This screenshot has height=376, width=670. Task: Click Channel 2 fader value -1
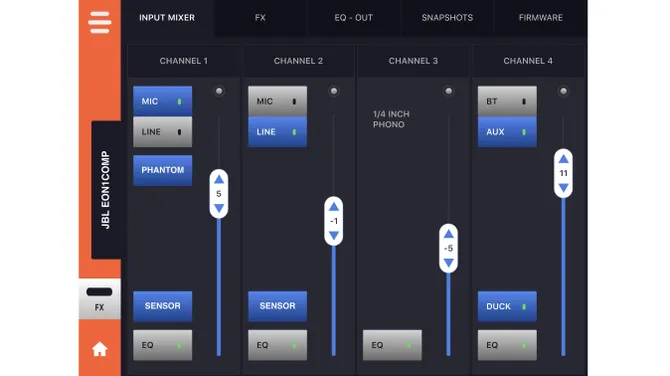pyautogui.click(x=334, y=221)
